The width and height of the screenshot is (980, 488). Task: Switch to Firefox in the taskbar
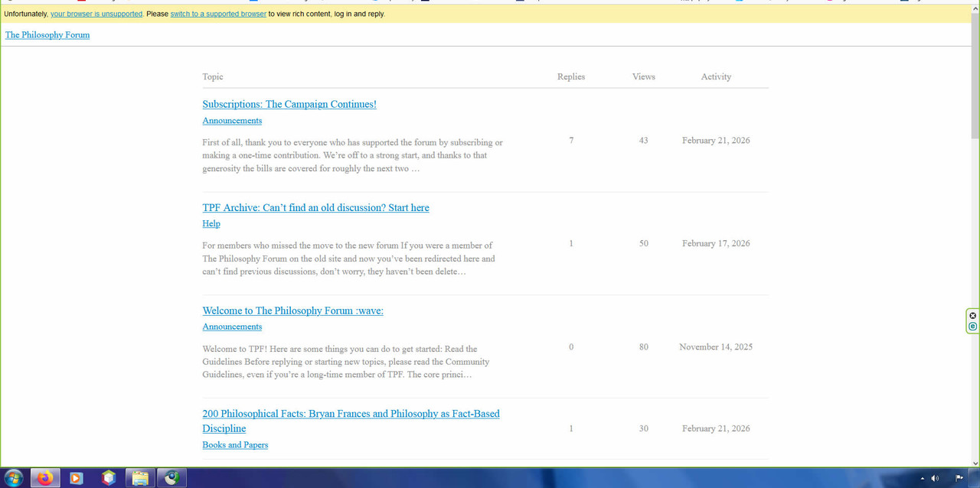point(45,478)
